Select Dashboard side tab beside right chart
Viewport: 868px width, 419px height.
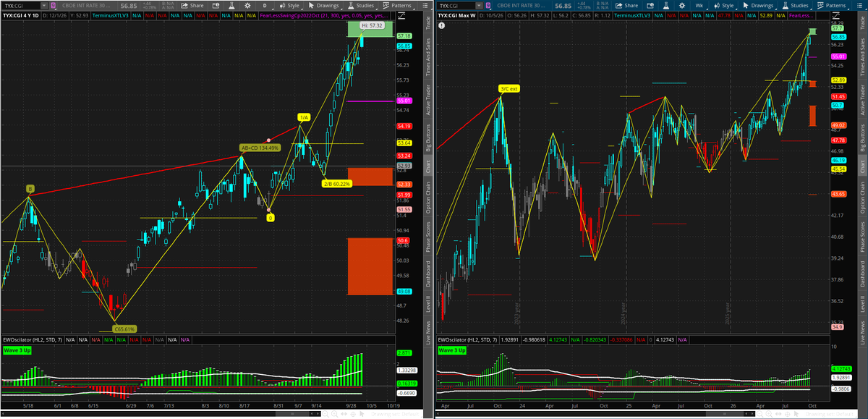(861, 275)
